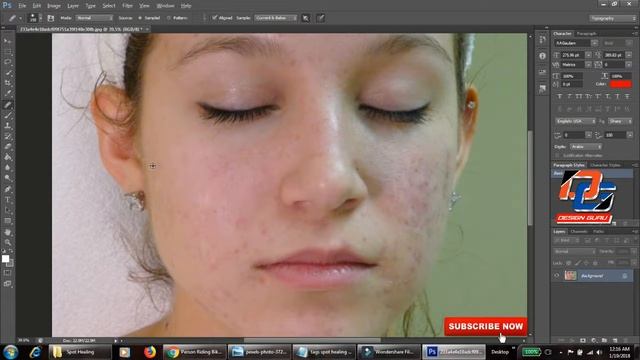Click the All Caps TT icon in Character panel

(x=579, y=96)
